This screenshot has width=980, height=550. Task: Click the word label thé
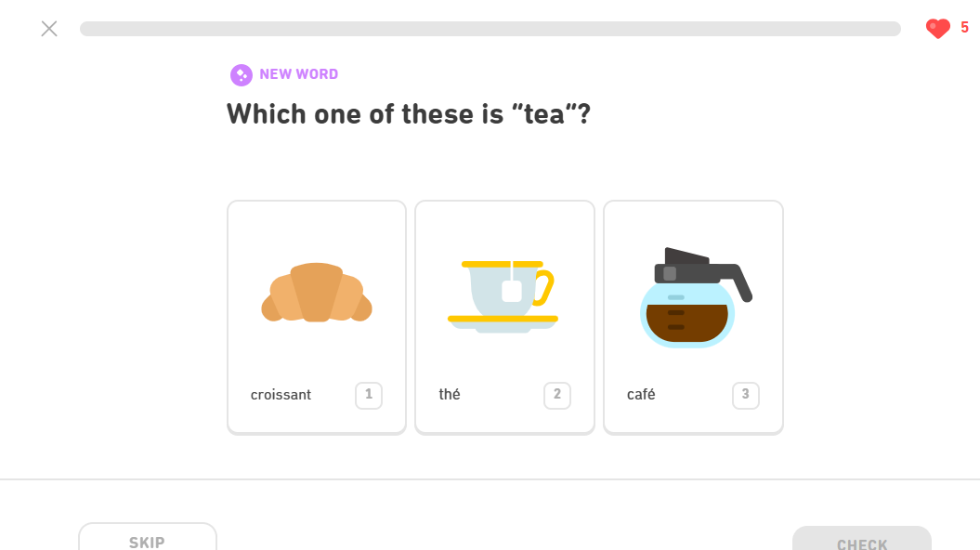coord(450,394)
